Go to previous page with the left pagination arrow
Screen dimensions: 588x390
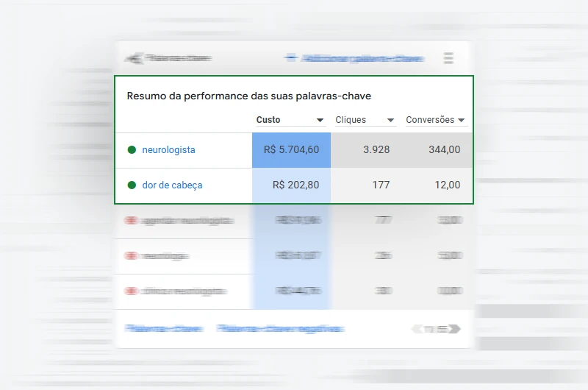(x=417, y=329)
